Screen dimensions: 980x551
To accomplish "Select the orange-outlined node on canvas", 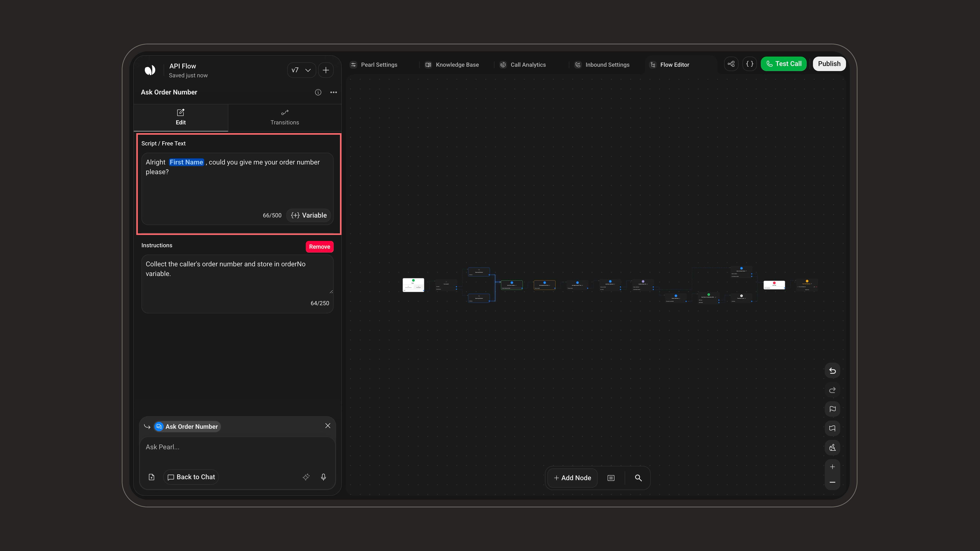I will (544, 285).
